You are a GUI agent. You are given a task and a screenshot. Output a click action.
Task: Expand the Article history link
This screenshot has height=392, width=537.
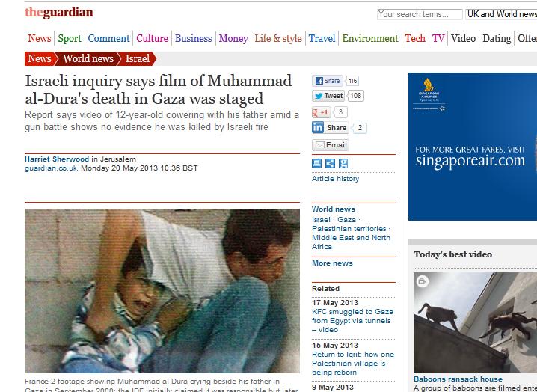(x=335, y=179)
